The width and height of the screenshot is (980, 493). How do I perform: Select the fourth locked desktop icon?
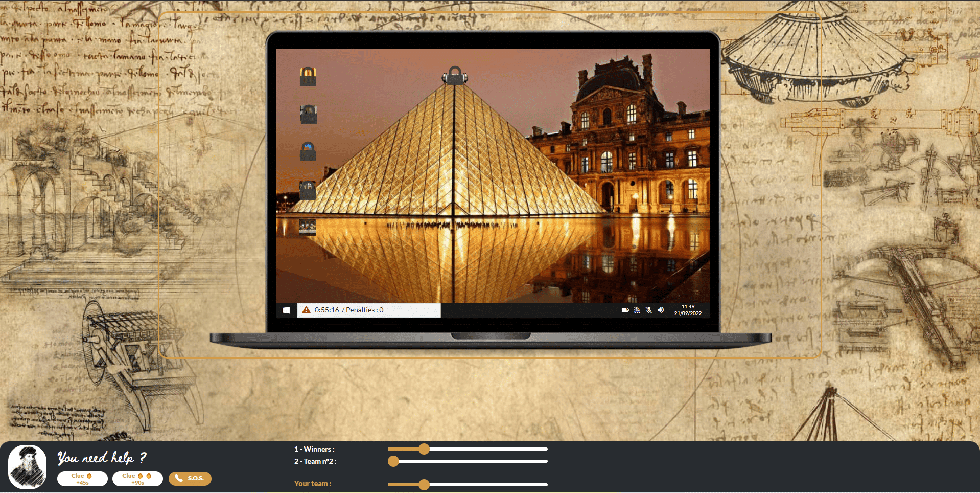(x=308, y=190)
